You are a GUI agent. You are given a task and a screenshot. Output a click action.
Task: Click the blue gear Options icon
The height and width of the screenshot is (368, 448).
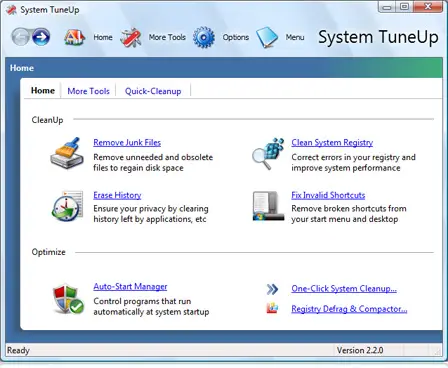204,37
